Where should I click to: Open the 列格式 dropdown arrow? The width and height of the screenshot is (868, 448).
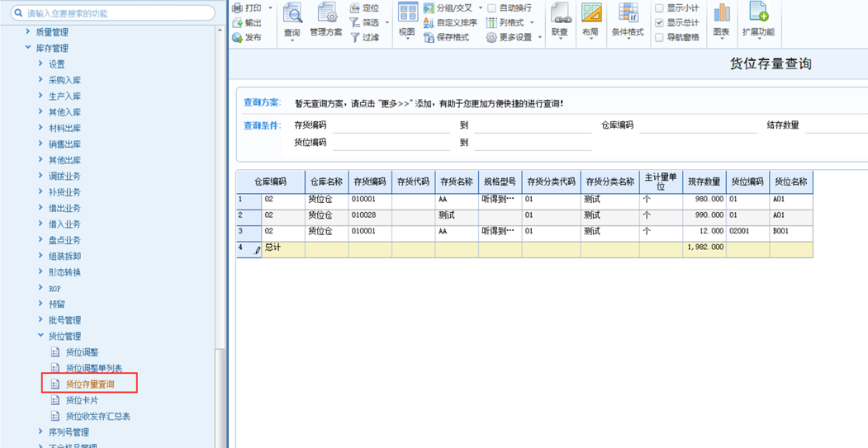[532, 22]
